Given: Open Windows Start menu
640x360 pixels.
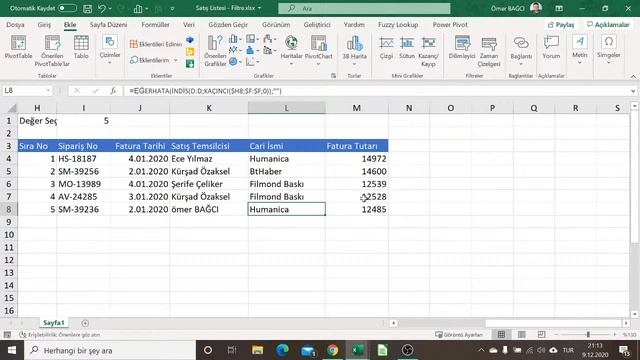Looking at the screenshot, I should tap(11, 350).
